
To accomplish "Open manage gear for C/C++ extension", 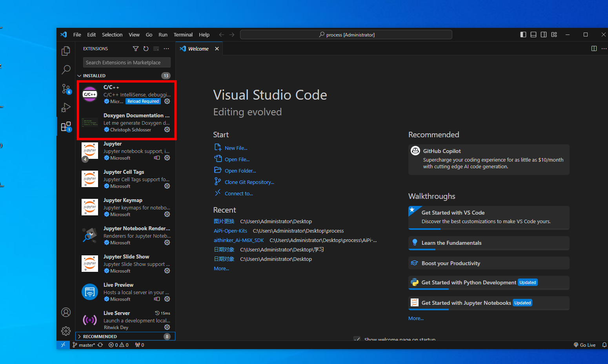I will 167,101.
